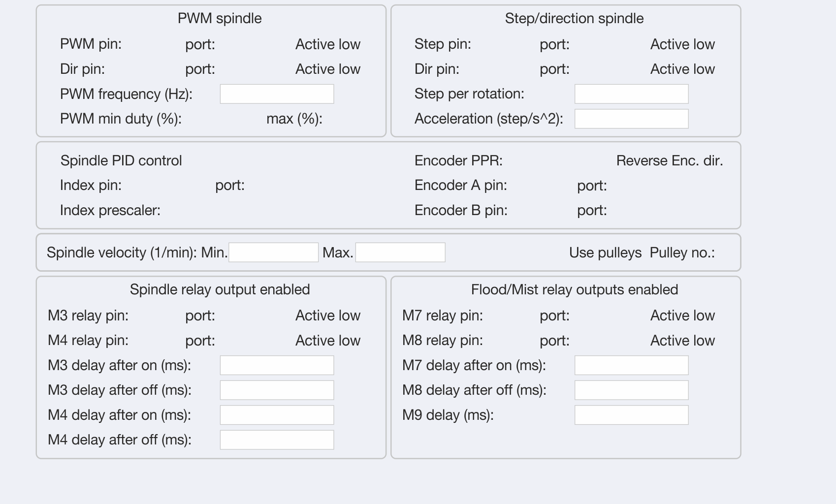The image size is (836, 504).
Task: Focus the M4 delay after off field
Action: pos(277,440)
